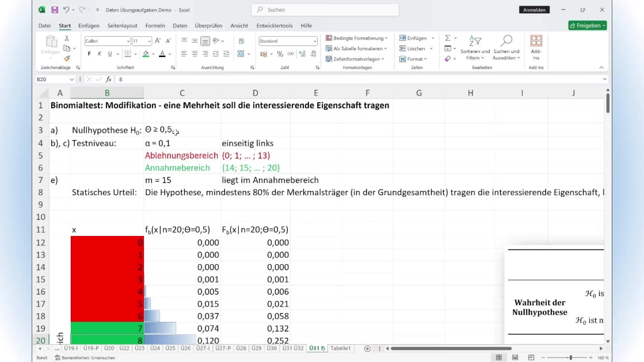The width and height of the screenshot is (644, 362).
Task: Toggle bold formatting (F)
Action: [x=89, y=54]
